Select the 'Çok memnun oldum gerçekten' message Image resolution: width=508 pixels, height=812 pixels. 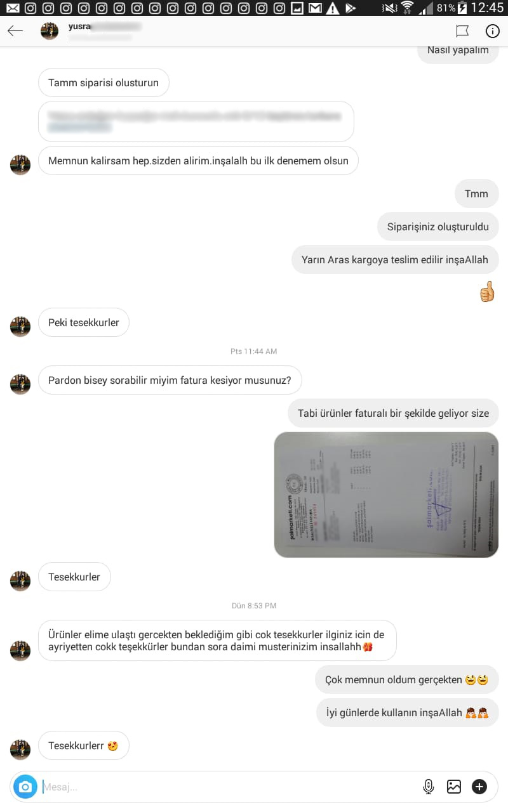tap(406, 679)
